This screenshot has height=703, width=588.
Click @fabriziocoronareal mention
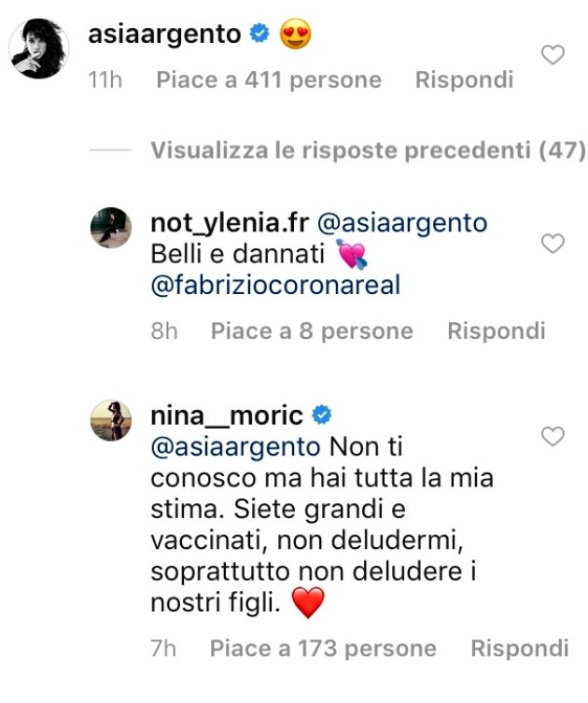(x=274, y=286)
